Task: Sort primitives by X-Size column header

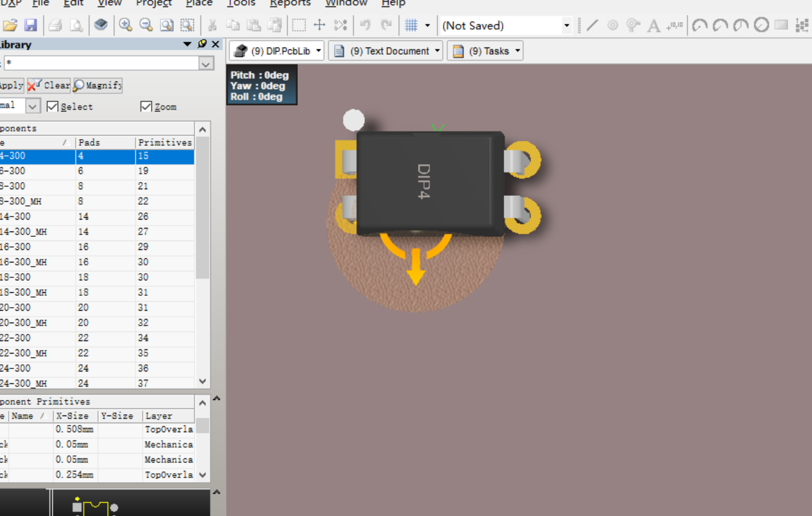Action: (76, 416)
